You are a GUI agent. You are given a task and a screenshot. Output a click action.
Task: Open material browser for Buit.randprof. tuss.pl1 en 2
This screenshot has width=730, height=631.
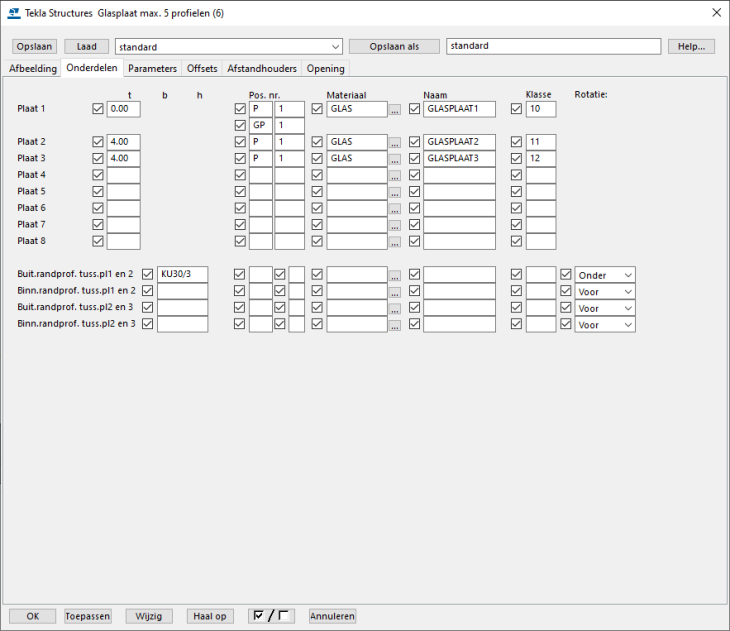tap(395, 276)
